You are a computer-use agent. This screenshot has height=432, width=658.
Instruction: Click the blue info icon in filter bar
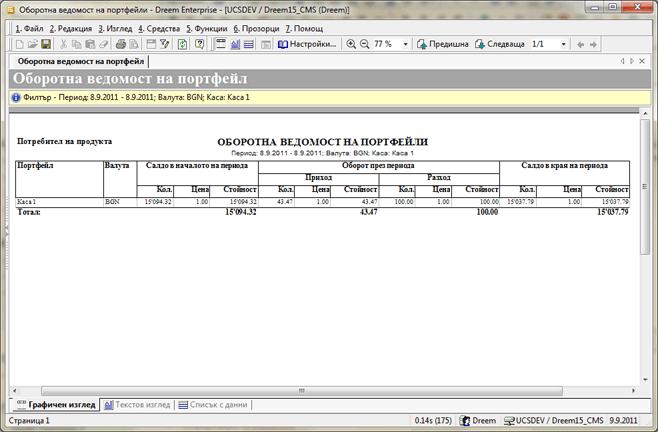pyautogui.click(x=16, y=97)
